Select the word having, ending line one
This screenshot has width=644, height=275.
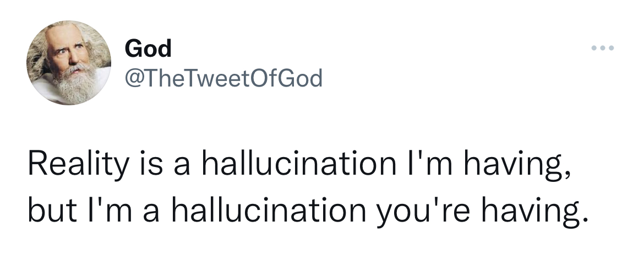pyautogui.click(x=517, y=165)
